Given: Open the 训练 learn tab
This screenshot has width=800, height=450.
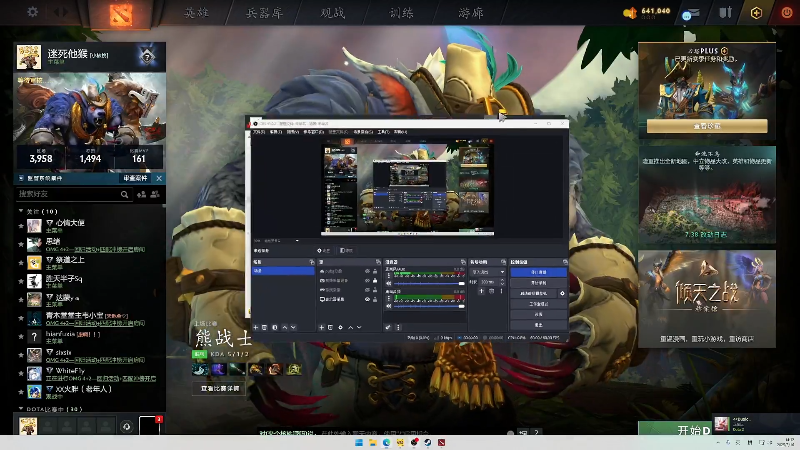Looking at the screenshot, I should click(402, 13).
